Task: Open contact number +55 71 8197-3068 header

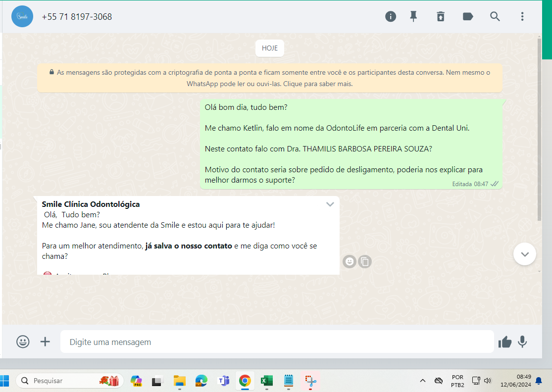Action: pyautogui.click(x=77, y=16)
